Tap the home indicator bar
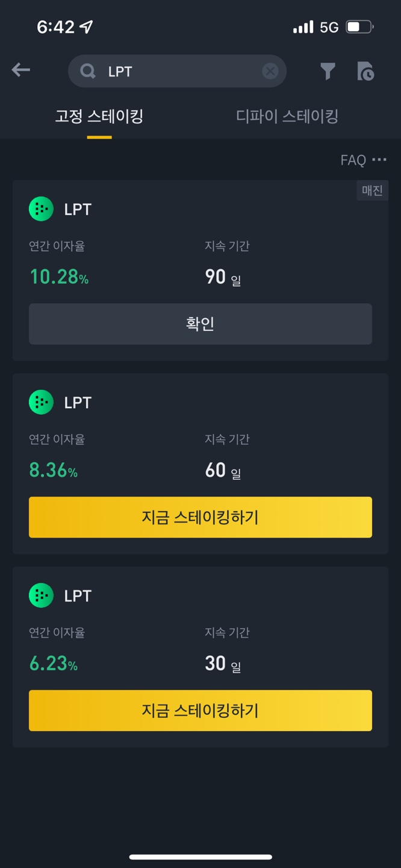This screenshot has width=401, height=868. (200, 857)
